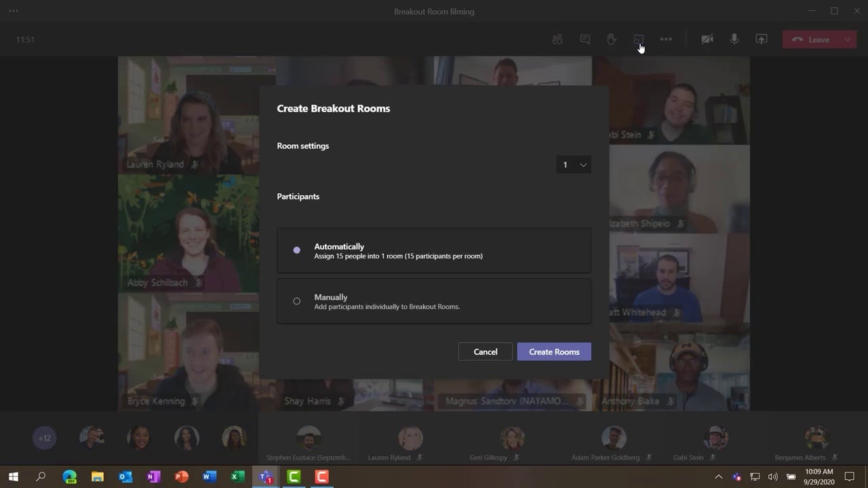Image resolution: width=868 pixels, height=488 pixels.
Task: Open PowerPoint from the taskbar
Action: point(181,476)
